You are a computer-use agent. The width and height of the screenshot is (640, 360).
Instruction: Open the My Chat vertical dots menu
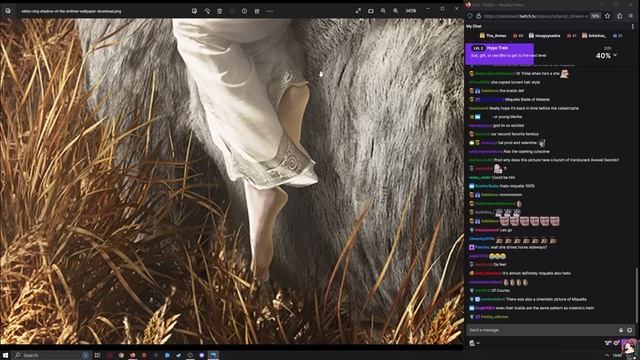click(x=633, y=26)
